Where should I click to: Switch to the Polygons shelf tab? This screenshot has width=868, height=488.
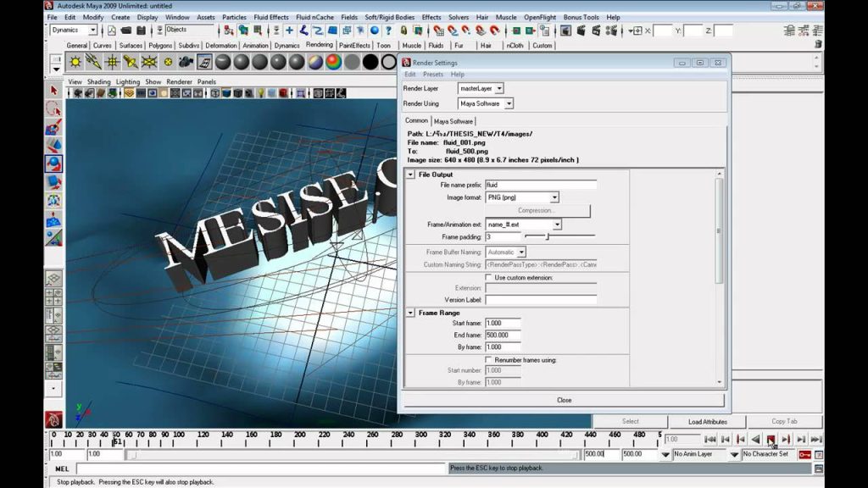[x=160, y=46]
